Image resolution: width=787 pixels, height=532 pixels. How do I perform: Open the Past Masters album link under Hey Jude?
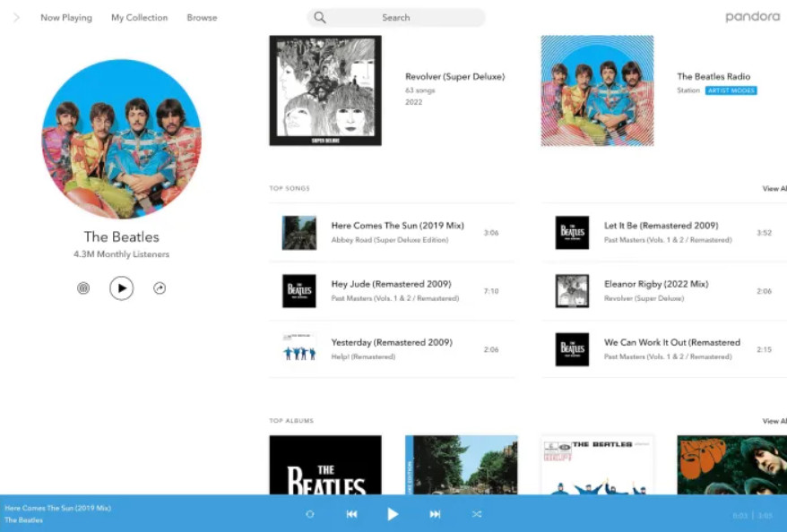tap(395, 298)
